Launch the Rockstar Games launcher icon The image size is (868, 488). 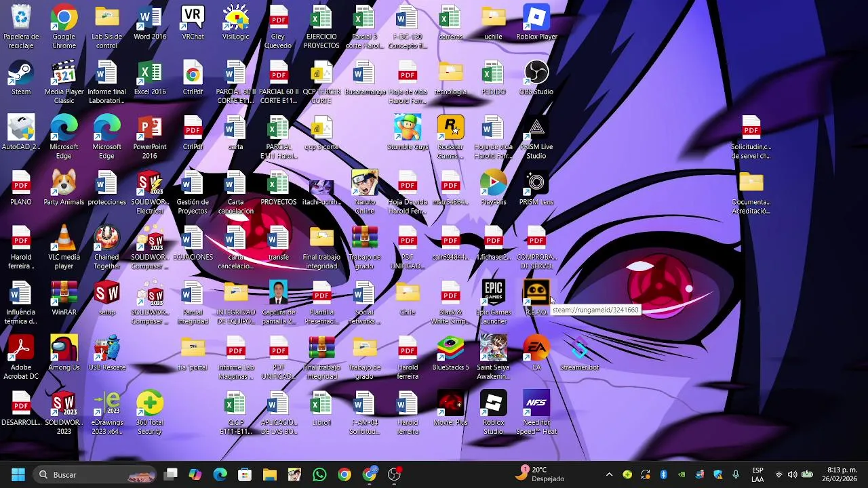(x=450, y=137)
